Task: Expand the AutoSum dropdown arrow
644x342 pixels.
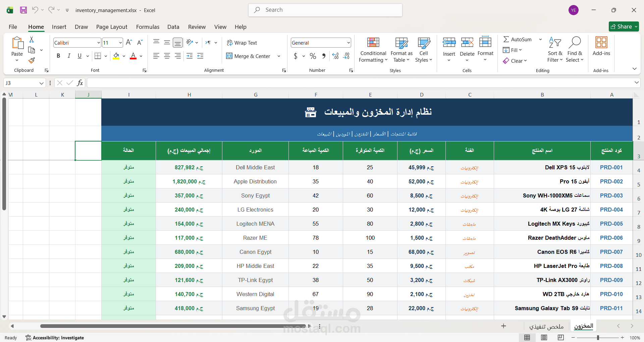Action: click(540, 39)
